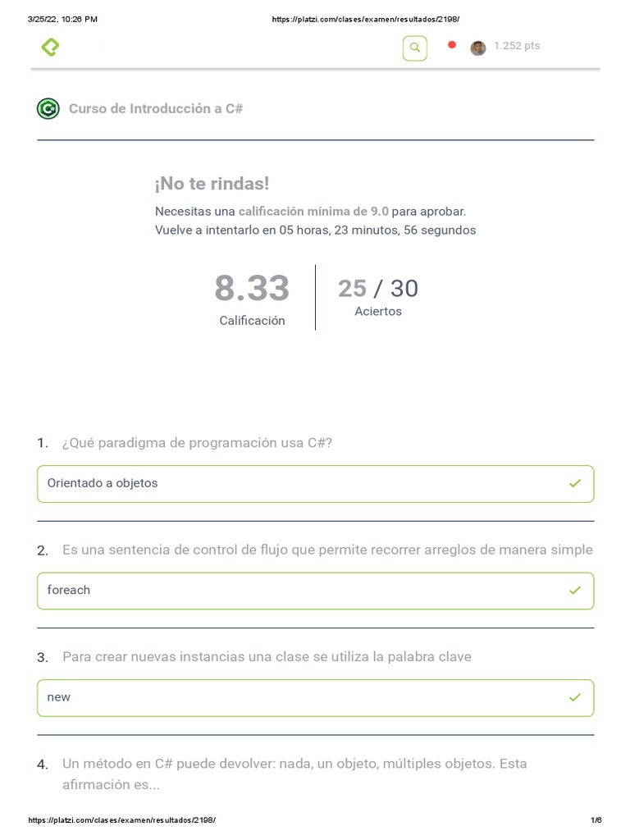Click the 8.33 Calificación score
The height and width of the screenshot is (840, 630).
point(252,290)
